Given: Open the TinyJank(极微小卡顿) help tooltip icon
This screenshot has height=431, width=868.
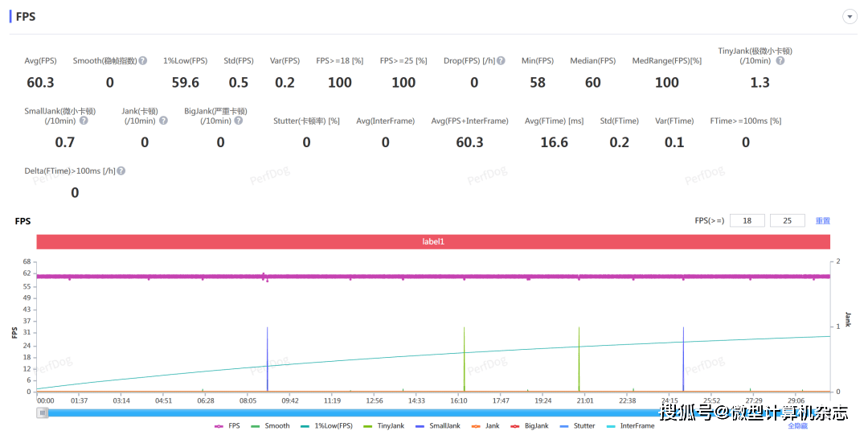Looking at the screenshot, I should 780,61.
